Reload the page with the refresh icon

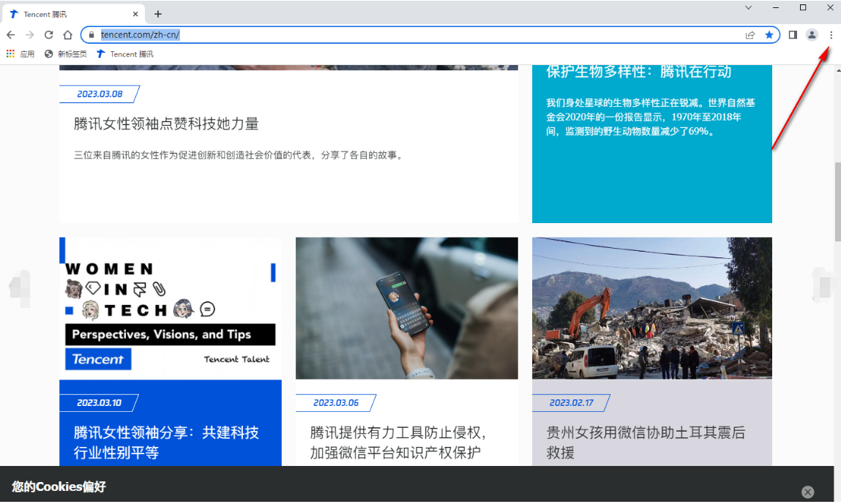pos(48,34)
